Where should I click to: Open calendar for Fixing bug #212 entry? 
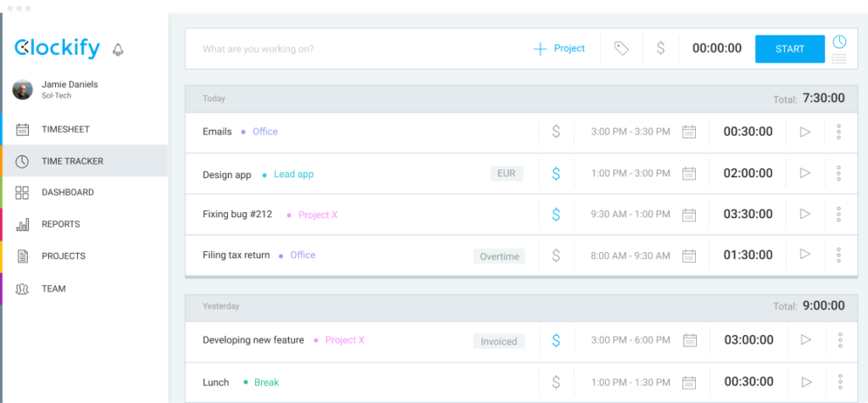689,215
